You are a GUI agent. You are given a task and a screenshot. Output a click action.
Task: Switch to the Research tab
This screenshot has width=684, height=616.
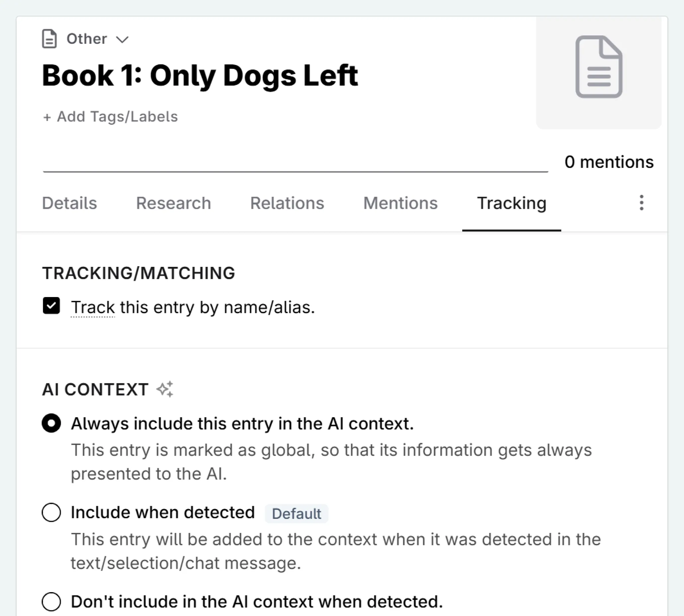tap(173, 203)
